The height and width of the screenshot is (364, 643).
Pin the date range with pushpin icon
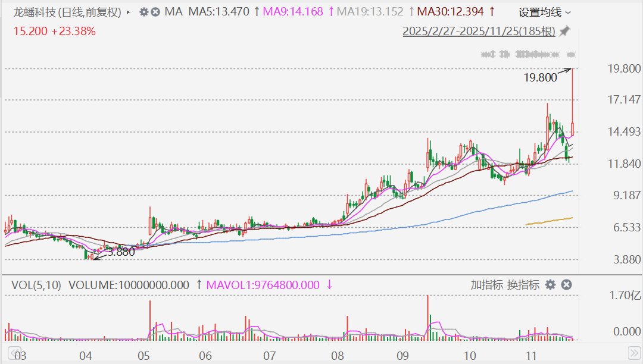(564, 31)
